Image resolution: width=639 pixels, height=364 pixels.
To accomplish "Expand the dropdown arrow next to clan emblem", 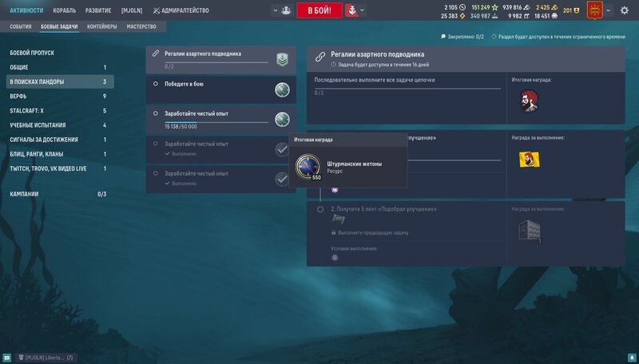I will pyautogui.click(x=609, y=10).
